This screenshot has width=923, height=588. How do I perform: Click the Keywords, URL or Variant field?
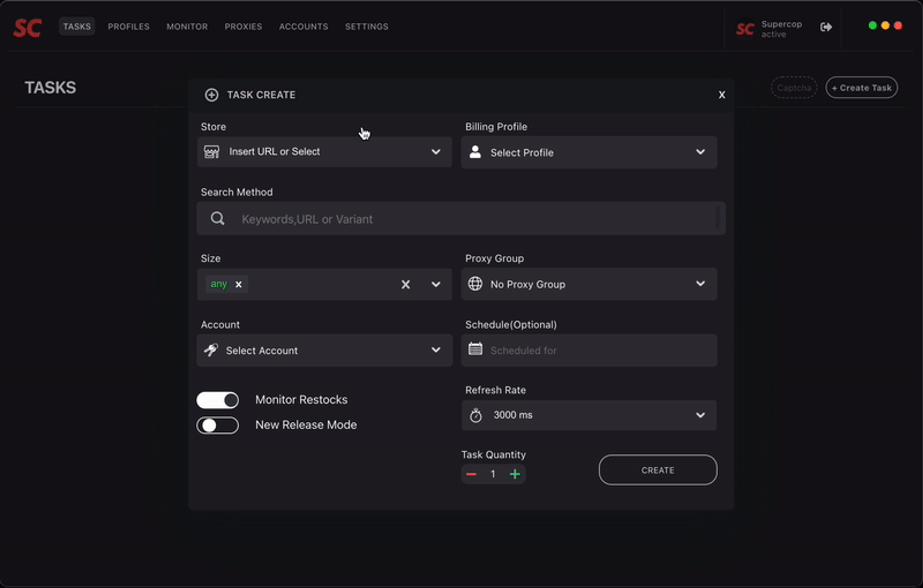point(460,219)
